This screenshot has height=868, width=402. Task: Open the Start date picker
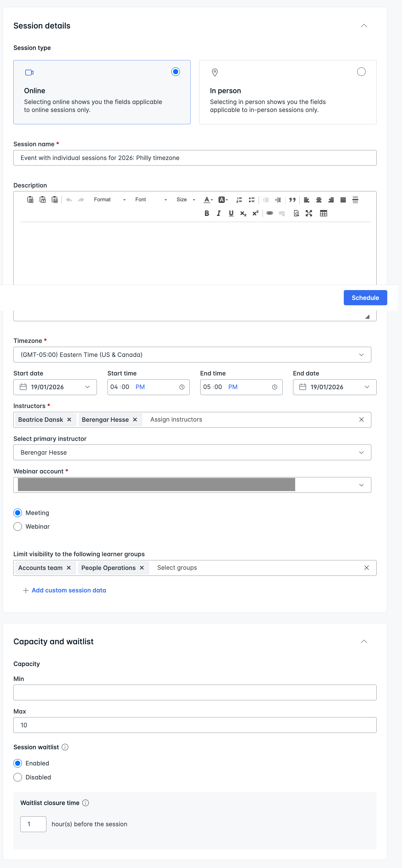55,387
